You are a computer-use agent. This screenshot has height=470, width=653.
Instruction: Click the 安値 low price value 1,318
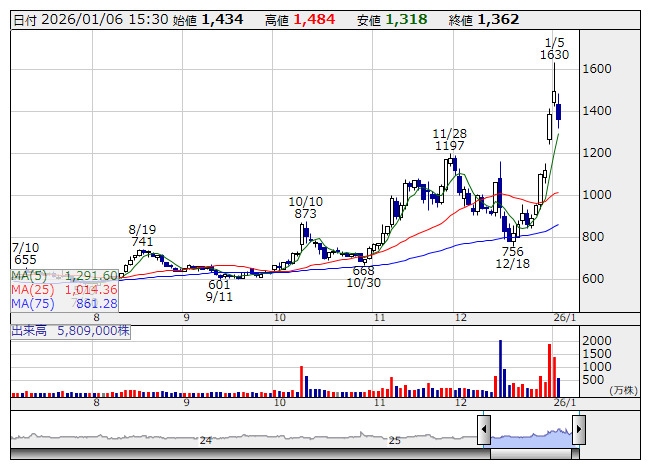point(405,20)
